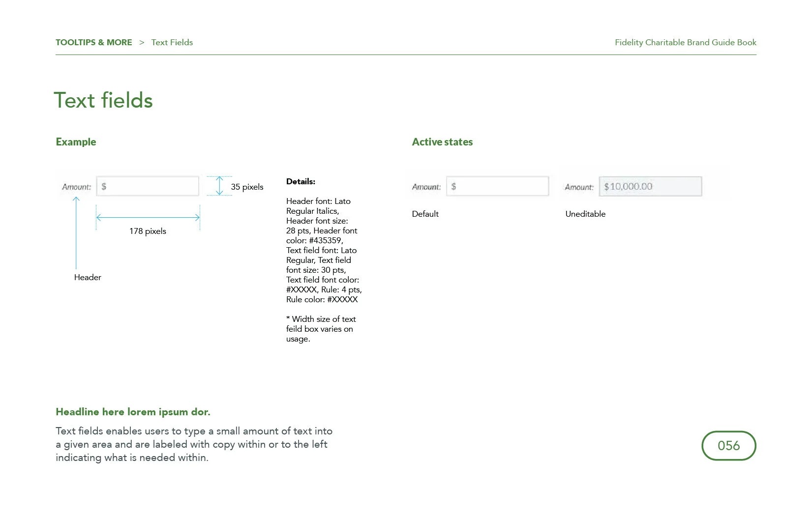
Task: Click the Headline here lorem ipsum dor. text
Action: (x=133, y=412)
